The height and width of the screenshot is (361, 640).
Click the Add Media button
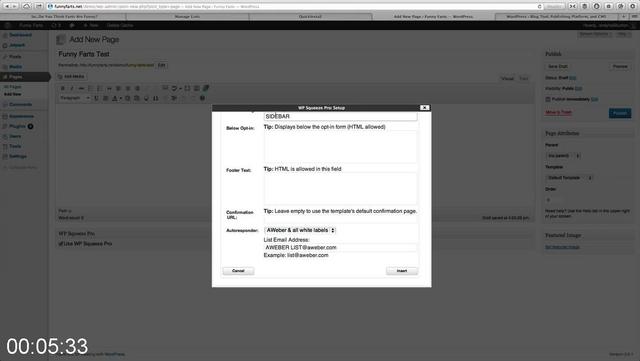tap(72, 76)
